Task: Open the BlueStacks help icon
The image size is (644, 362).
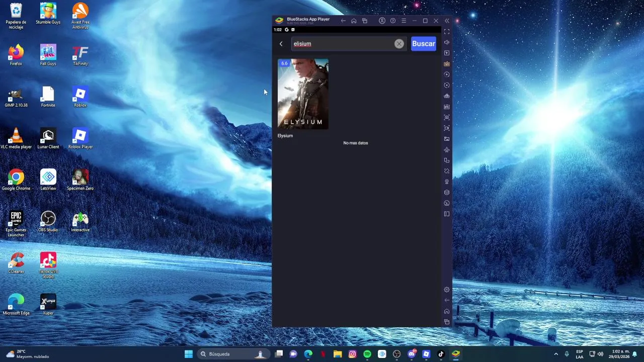Action: 393,21
